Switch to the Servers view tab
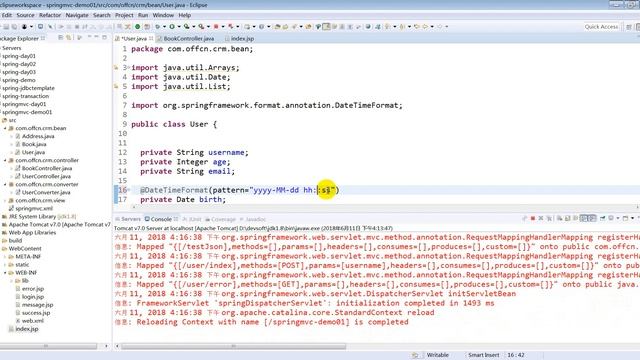 click(x=128, y=219)
